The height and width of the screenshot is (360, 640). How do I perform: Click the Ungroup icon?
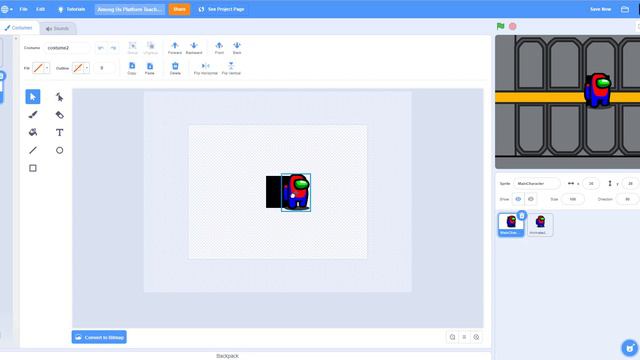(x=150, y=47)
